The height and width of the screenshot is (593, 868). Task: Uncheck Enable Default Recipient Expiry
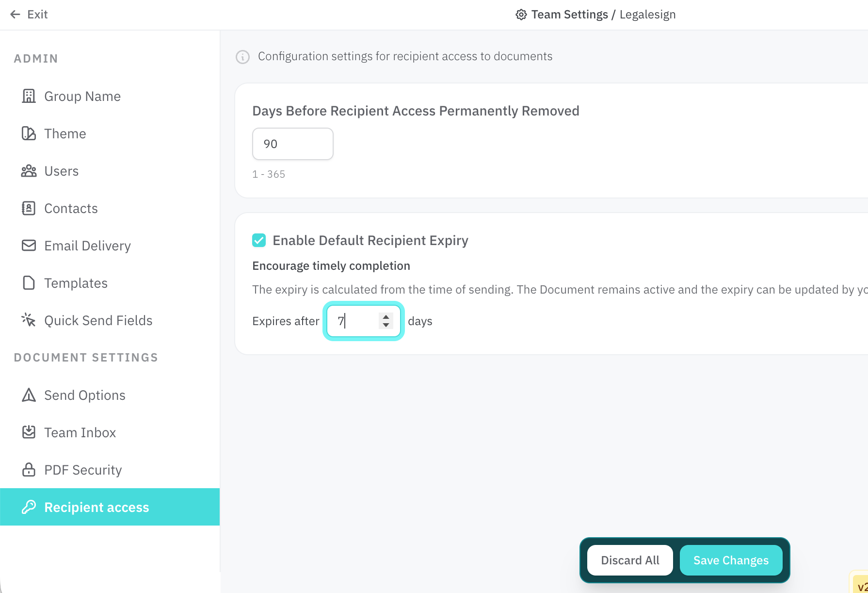(259, 240)
